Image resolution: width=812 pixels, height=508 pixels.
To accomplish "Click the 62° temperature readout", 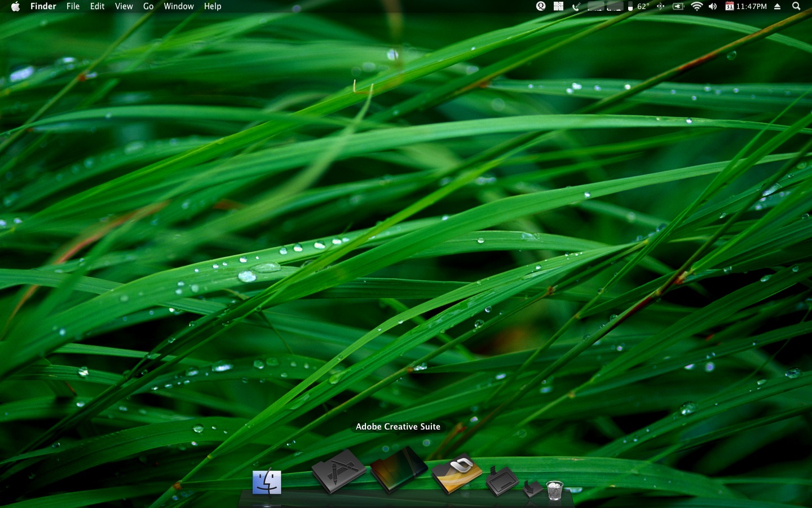I will [643, 6].
